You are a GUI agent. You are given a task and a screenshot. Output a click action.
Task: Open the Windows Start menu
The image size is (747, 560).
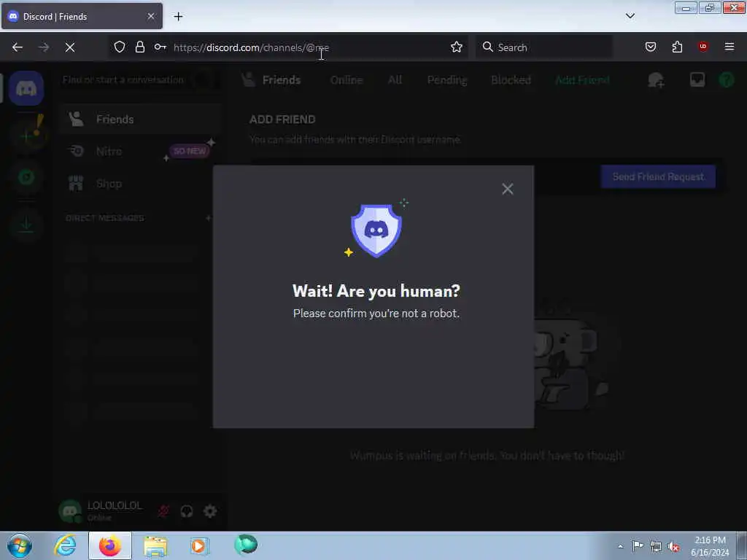pos(20,545)
